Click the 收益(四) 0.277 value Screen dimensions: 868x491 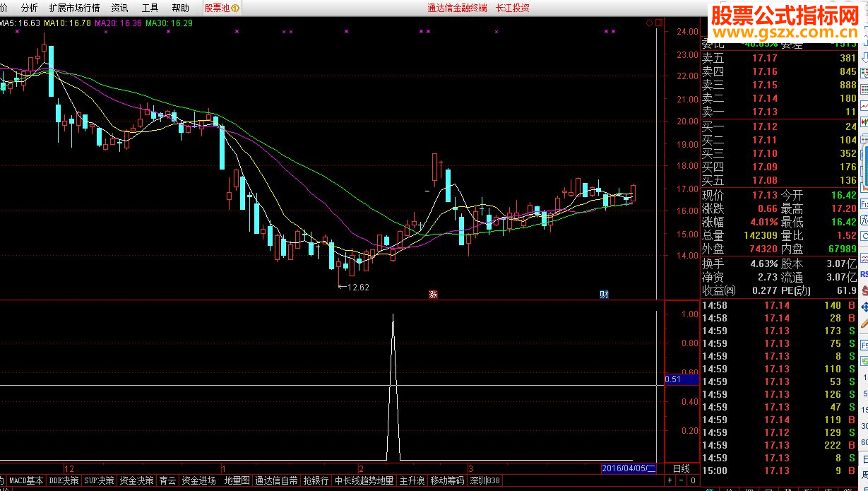click(x=765, y=290)
